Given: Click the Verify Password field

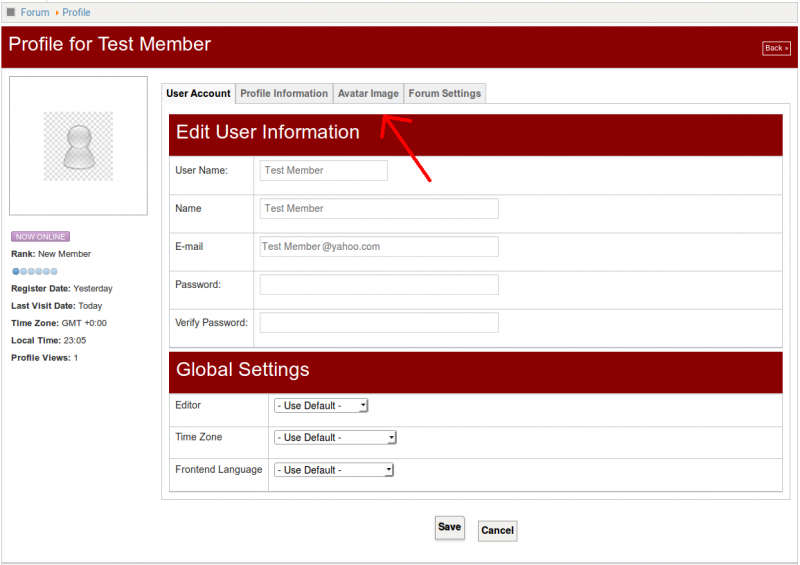Looking at the screenshot, I should pos(379,323).
